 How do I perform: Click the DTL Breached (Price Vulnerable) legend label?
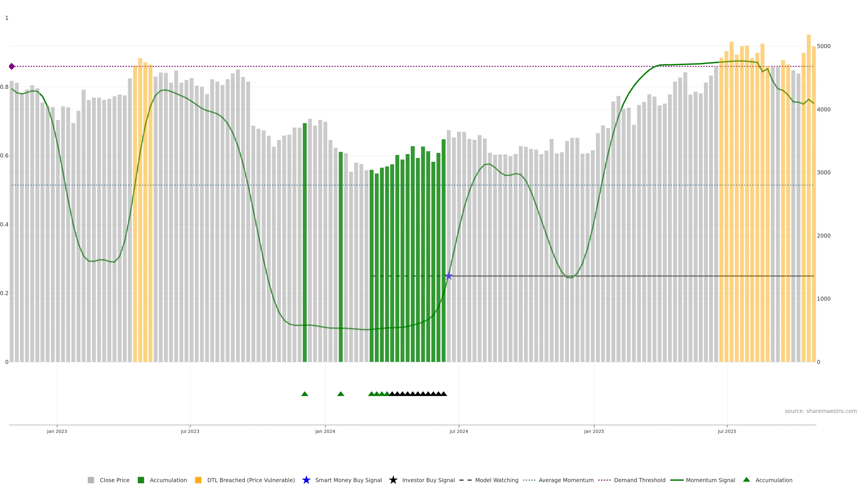(251, 480)
